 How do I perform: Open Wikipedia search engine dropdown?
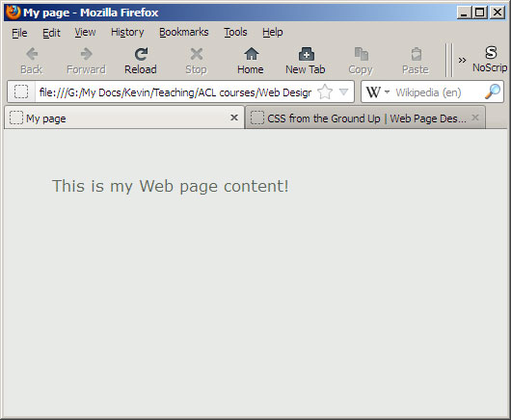[377, 92]
